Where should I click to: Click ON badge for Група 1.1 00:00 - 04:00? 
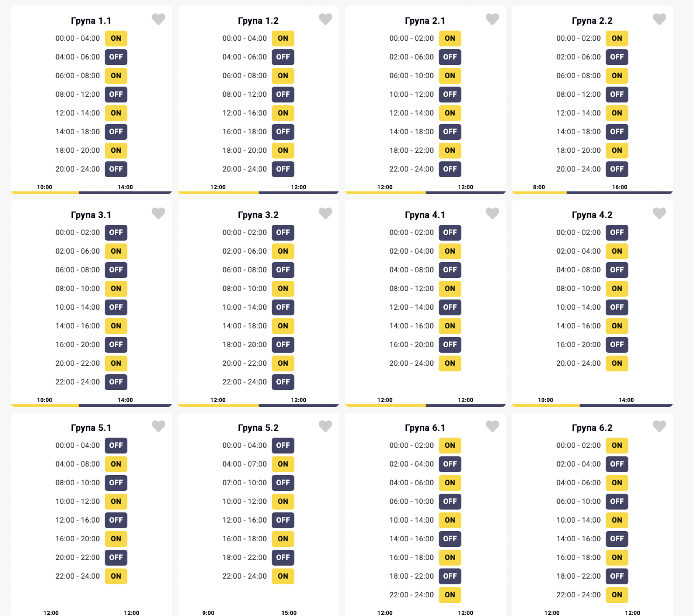point(116,38)
